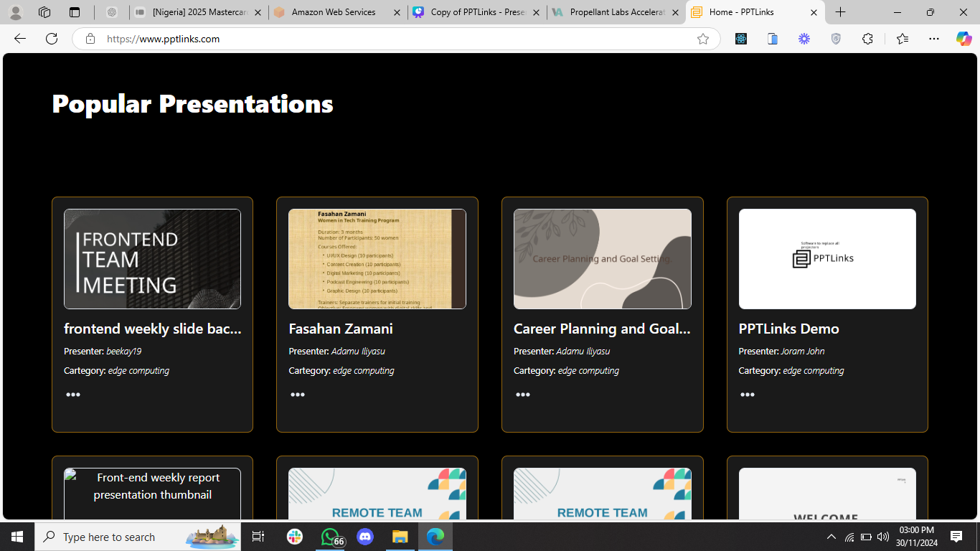The image size is (980, 551).
Task: Open WhatsApp from the taskbar
Action: [330, 537]
